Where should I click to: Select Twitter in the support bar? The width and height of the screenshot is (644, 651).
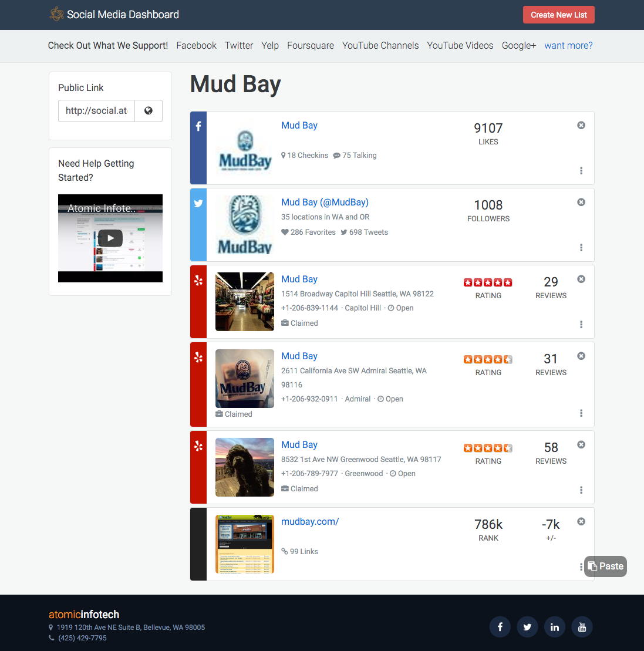(x=239, y=46)
